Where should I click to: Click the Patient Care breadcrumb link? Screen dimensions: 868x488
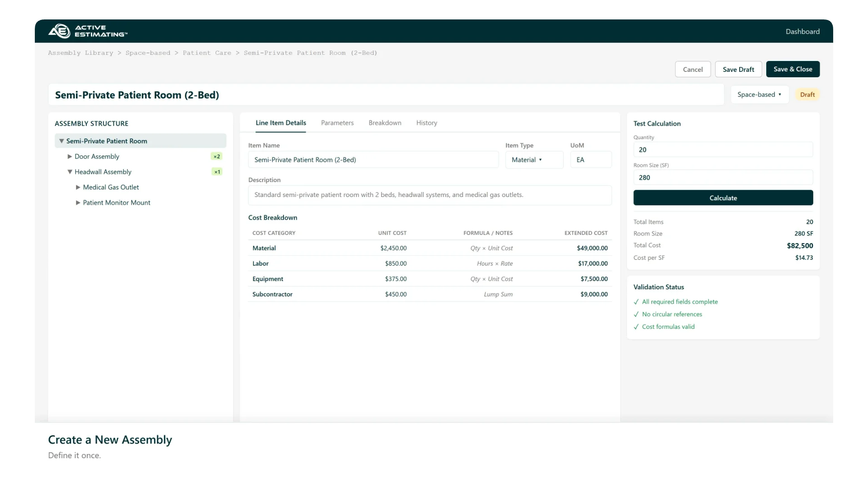coord(207,53)
